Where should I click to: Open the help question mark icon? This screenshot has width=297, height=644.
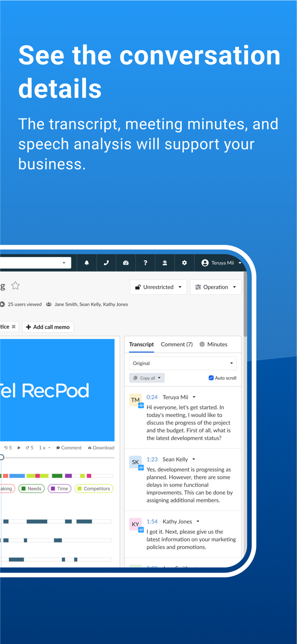[145, 263]
